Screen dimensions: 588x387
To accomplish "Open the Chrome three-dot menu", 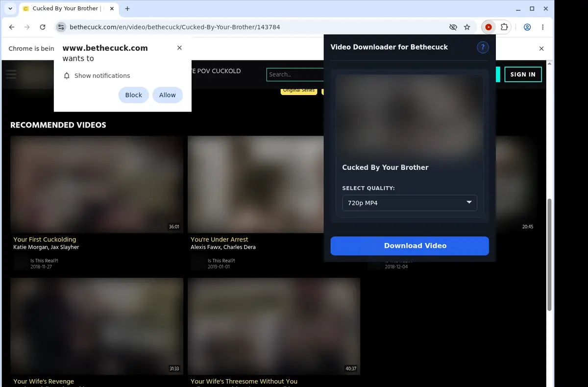I will [x=543, y=27].
